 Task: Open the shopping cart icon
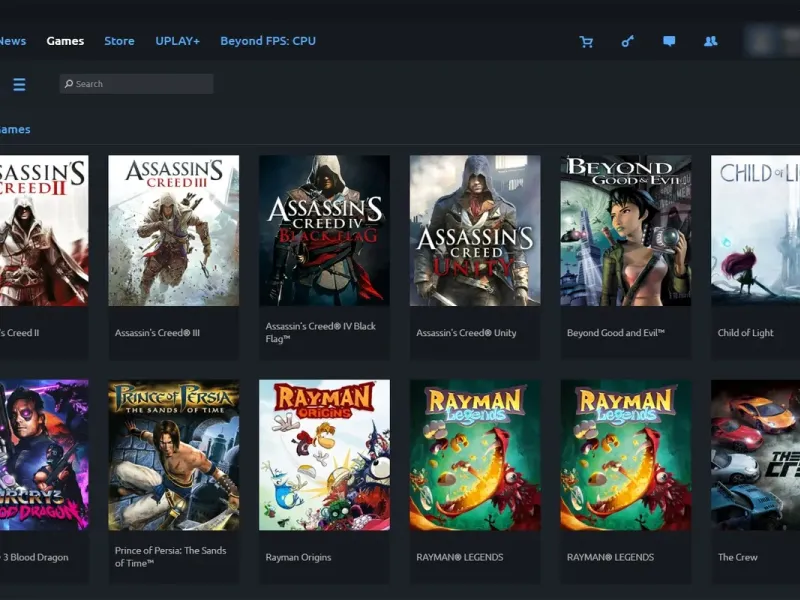pos(586,42)
